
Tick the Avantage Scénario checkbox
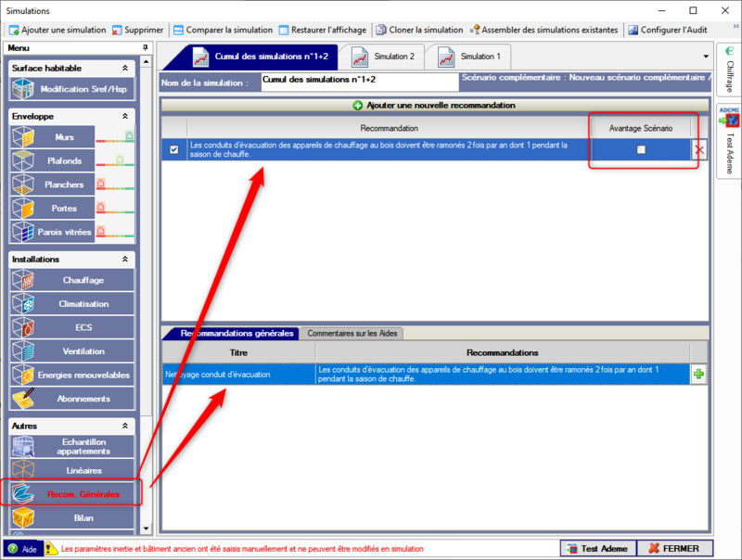(x=641, y=150)
